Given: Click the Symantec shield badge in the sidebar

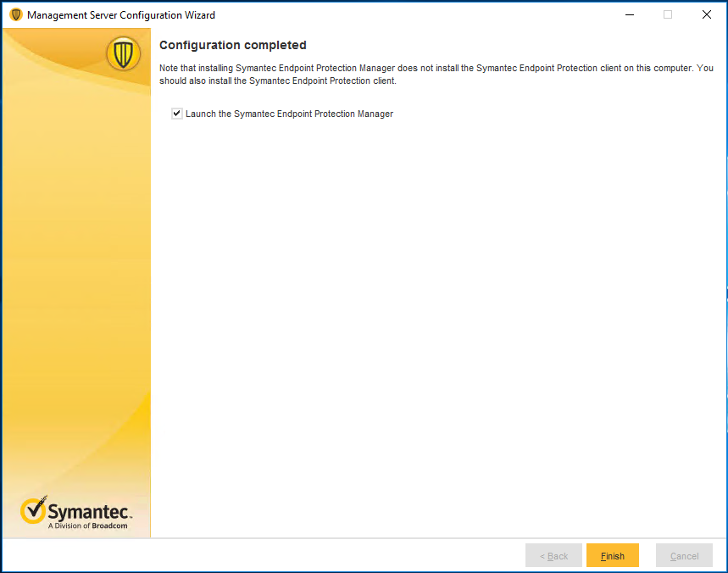Looking at the screenshot, I should coord(123,54).
